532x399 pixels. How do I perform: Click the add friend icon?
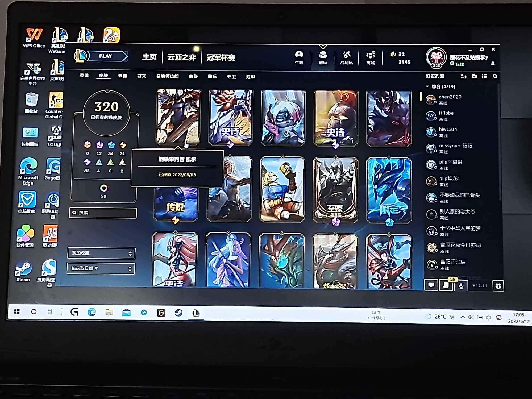point(464,77)
